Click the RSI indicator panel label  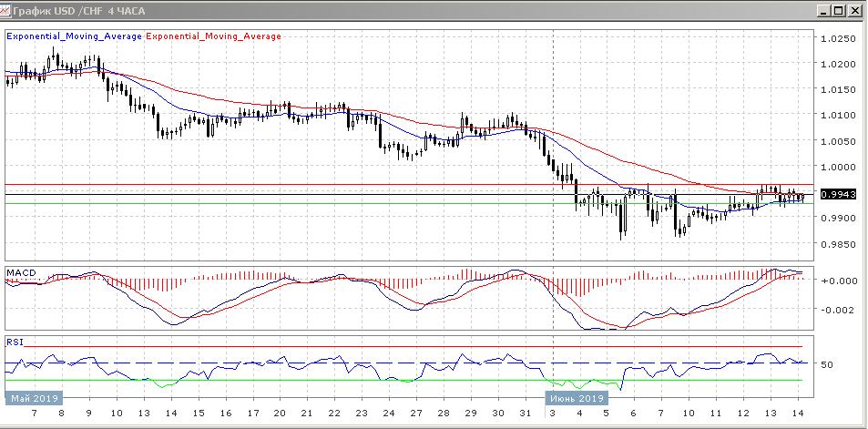tap(15, 342)
